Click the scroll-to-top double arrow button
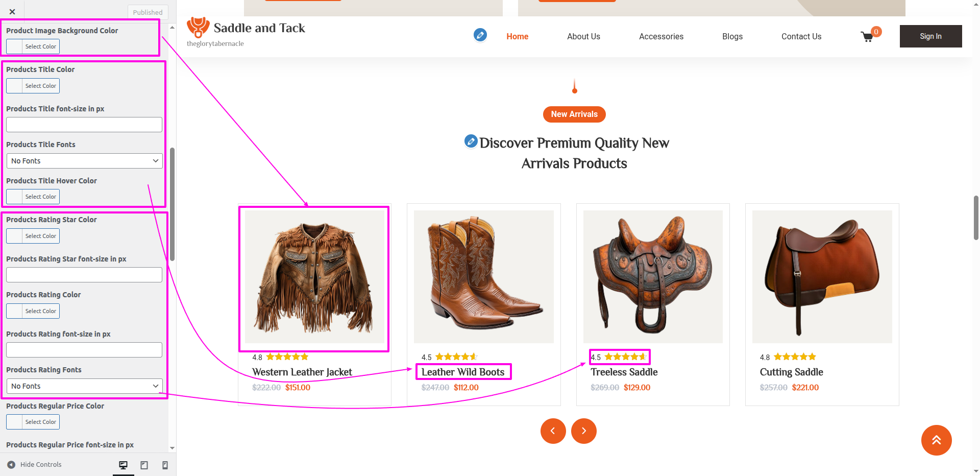Image resolution: width=980 pixels, height=476 pixels. pyautogui.click(x=936, y=440)
